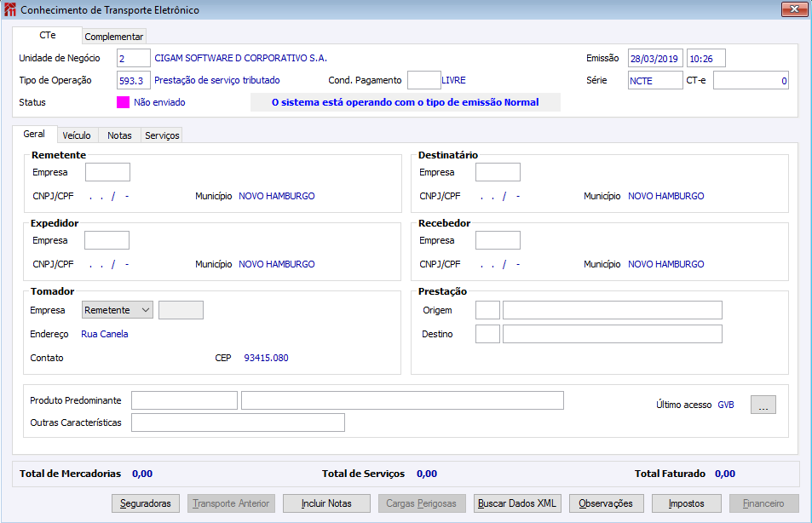Click the Expedidor município NOVO HAMBURGO
Image resolution: width=812 pixels, height=523 pixels.
[277, 264]
